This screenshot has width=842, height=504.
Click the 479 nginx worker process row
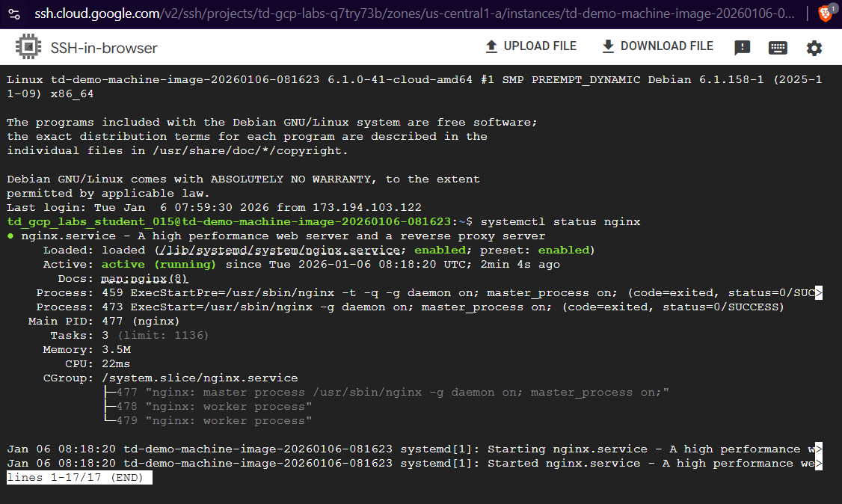(208, 421)
